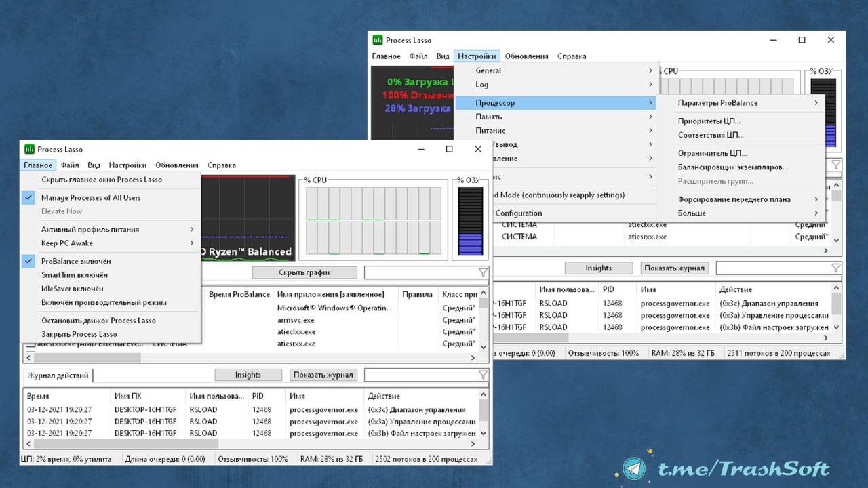
Task: Select Скрыть главное окно Process Lasso
Action: click(x=102, y=180)
